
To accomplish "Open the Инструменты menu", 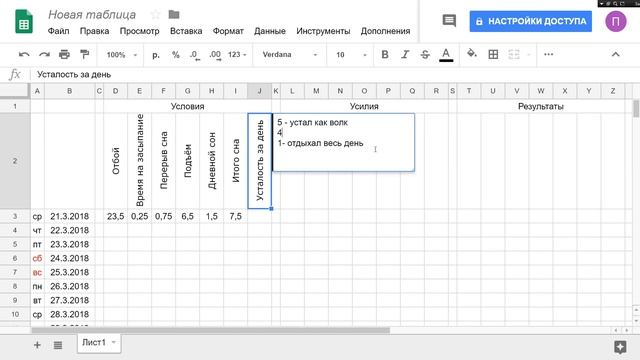I will pos(323,31).
